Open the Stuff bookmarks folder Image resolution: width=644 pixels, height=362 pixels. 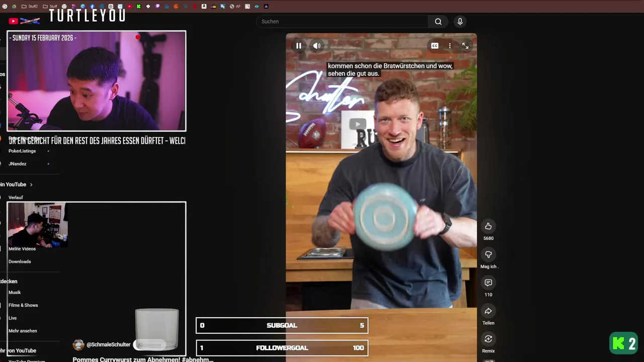point(50,7)
